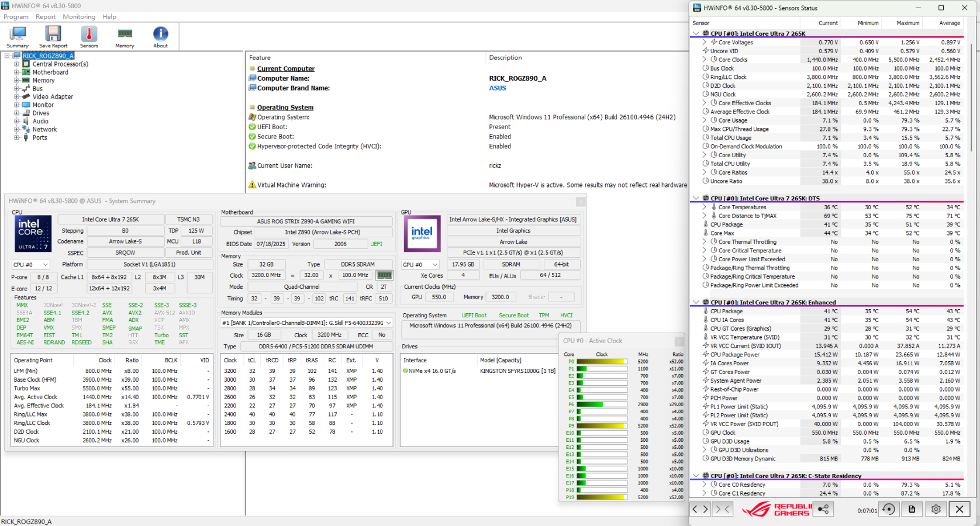Reset sensor min/max with clock icon
Viewport: 980px width, 526px height.
[888, 509]
